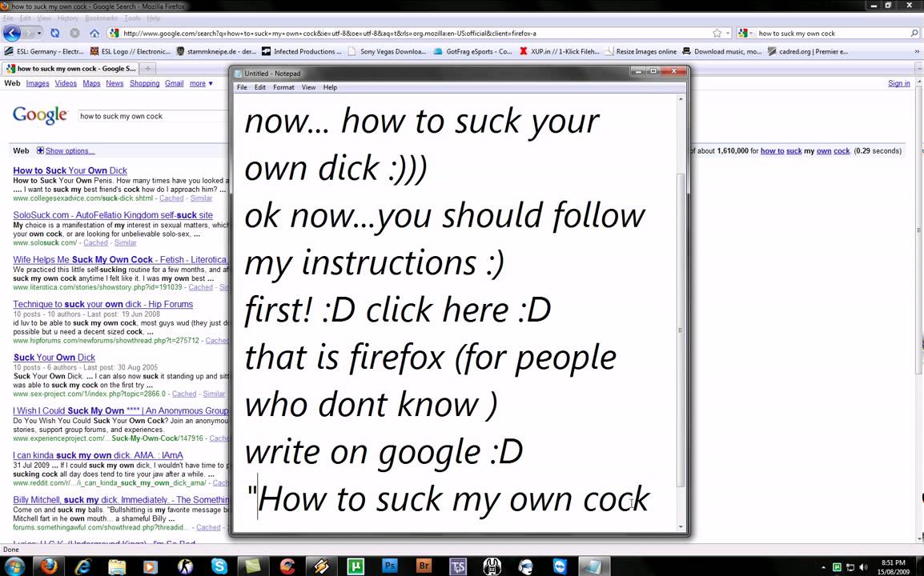
Task: Click the greyed-out stop loading button
Action: (x=74, y=34)
